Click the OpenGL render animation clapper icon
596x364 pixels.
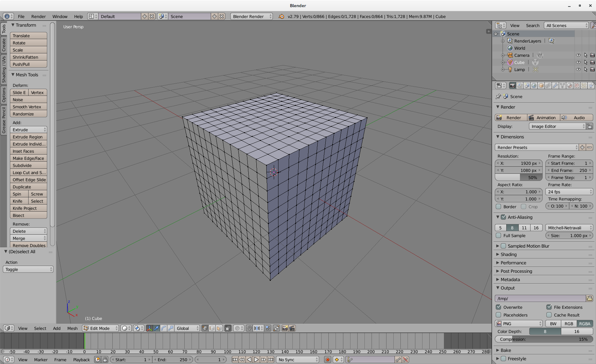(292, 328)
